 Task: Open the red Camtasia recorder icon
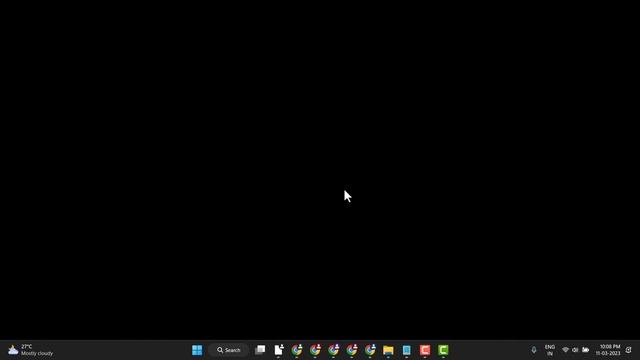tap(425, 350)
